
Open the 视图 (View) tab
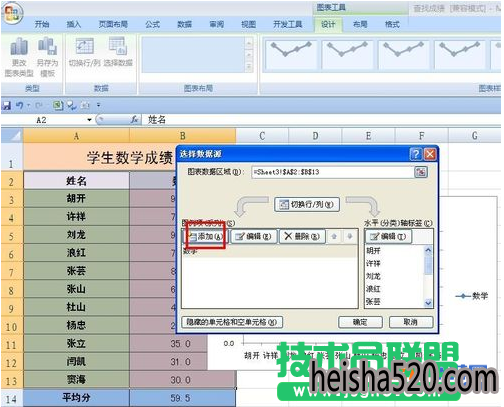pyautogui.click(x=249, y=24)
